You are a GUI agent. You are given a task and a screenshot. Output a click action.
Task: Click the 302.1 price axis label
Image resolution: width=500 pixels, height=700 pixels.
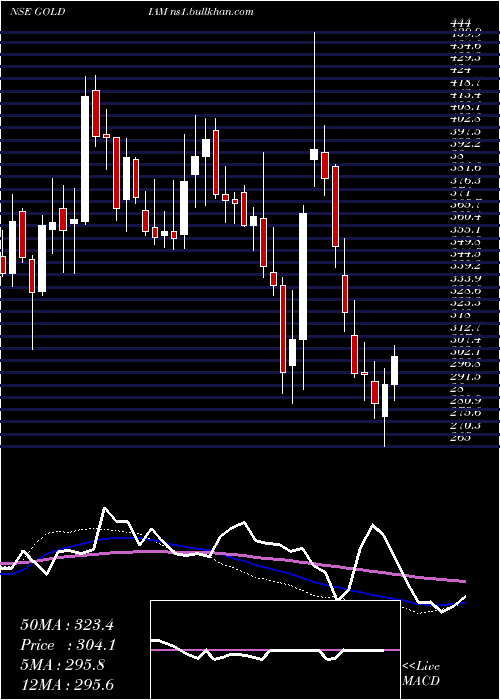pyautogui.click(x=465, y=352)
